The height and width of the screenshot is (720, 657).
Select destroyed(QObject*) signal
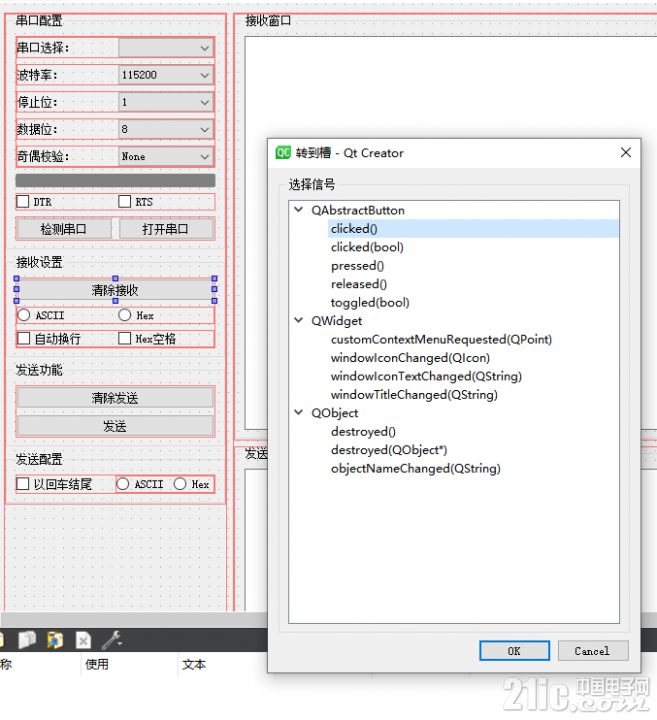click(389, 450)
